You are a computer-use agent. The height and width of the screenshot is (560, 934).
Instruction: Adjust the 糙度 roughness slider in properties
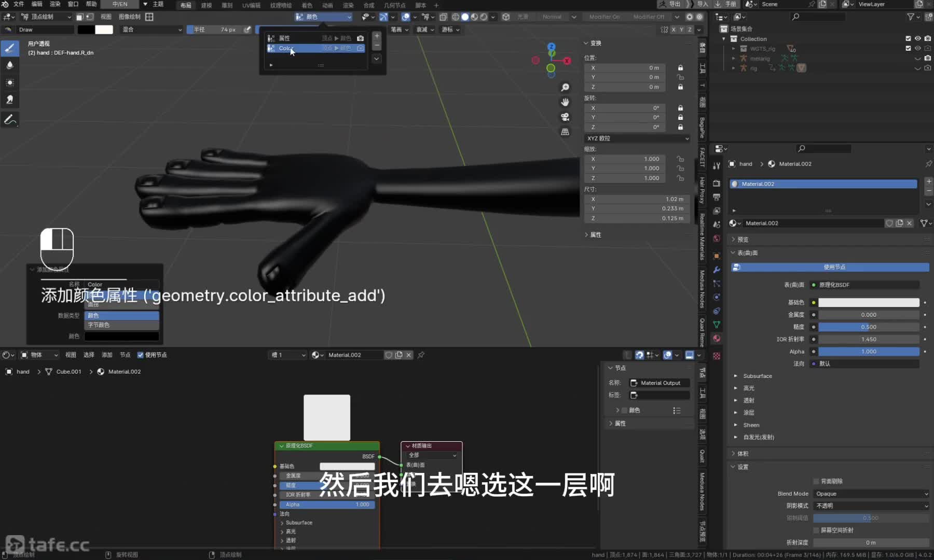click(869, 327)
